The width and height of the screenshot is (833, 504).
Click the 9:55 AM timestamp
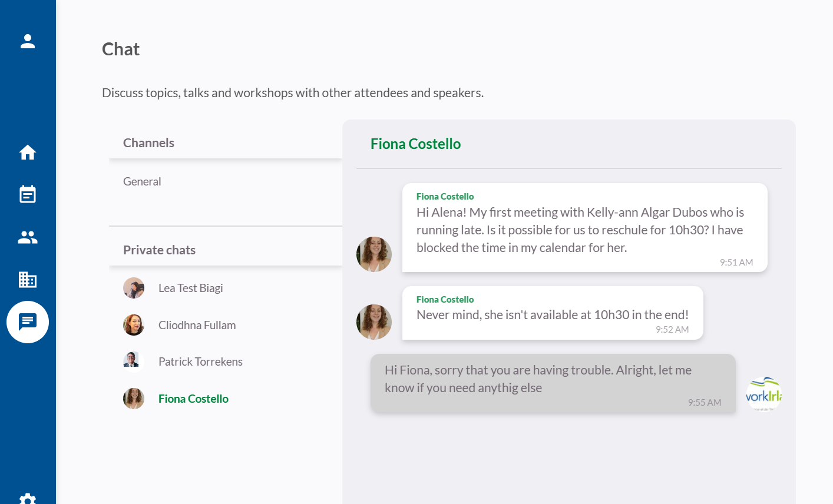point(705,402)
